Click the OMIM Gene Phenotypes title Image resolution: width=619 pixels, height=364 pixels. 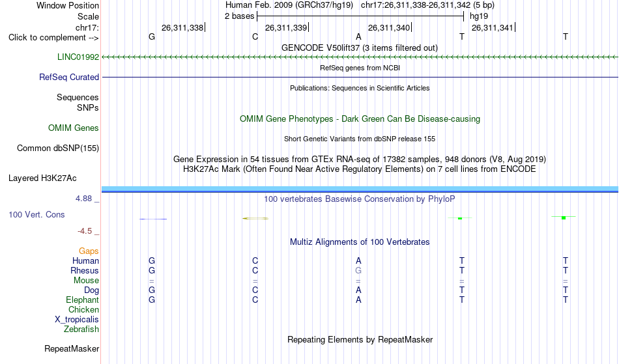click(x=360, y=119)
